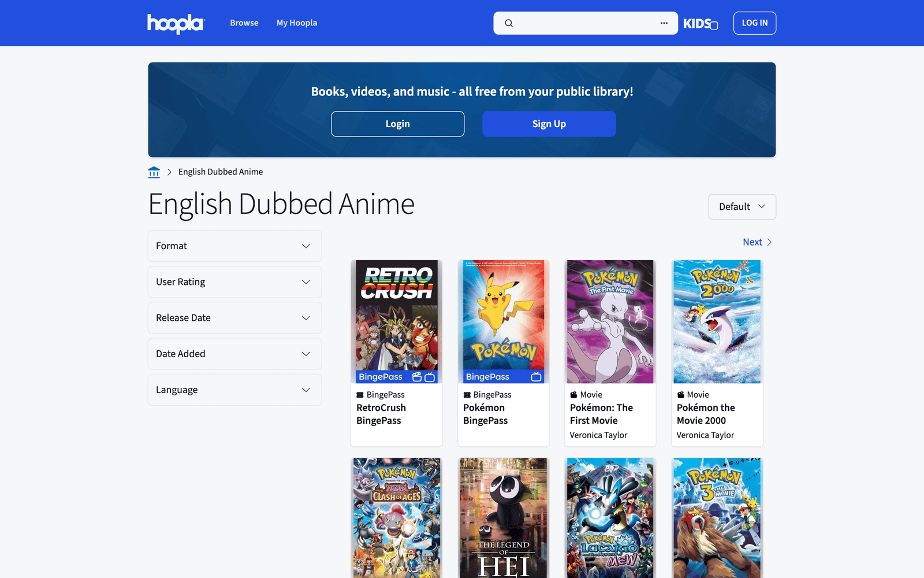This screenshot has width=924, height=578.
Task: Expand the Language filter
Action: point(234,390)
